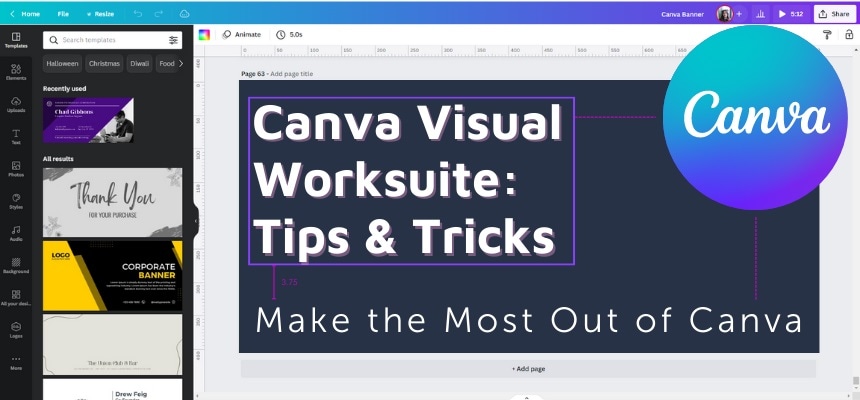Open the All your designs sidebar tab

[x=16, y=298]
